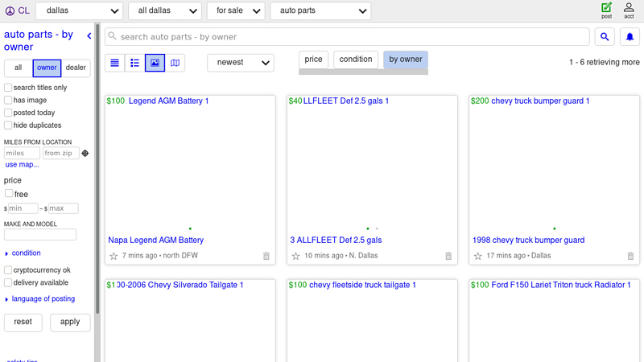This screenshot has width=644, height=362.
Task: Open the Chevy Silverado Tailgate card
Action: click(190, 320)
